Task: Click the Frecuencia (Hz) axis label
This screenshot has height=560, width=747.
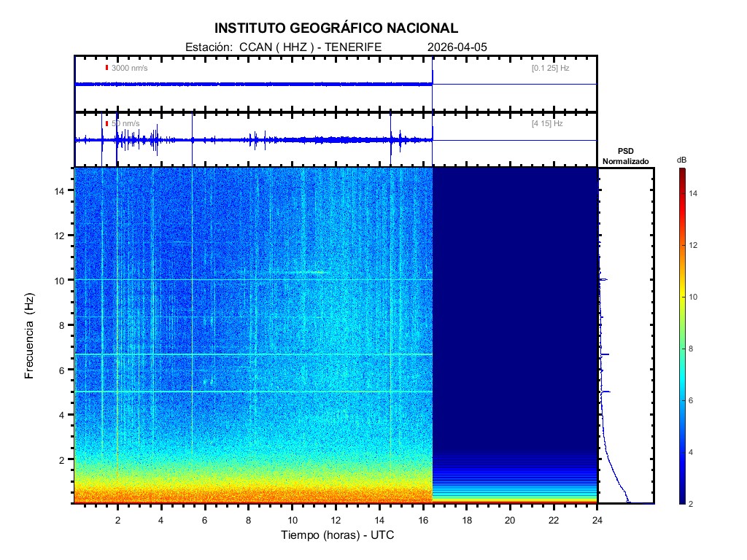Action: [30, 335]
